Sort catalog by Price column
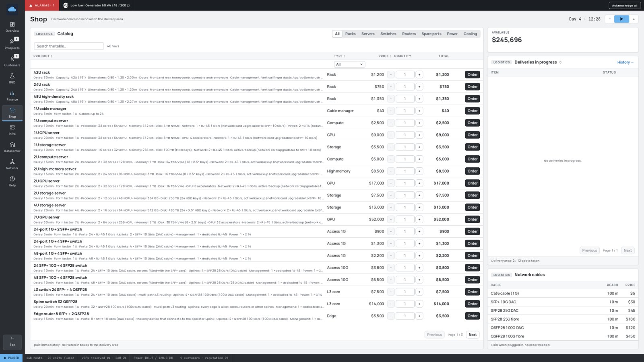Screen dimensions: 644x362 [x=384, y=56]
